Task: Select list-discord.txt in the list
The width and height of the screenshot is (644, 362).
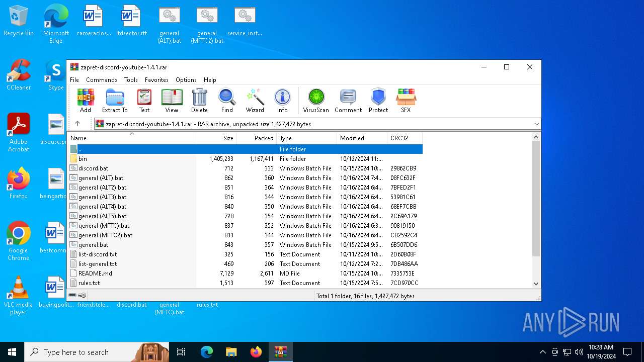Action: [245, 254]
